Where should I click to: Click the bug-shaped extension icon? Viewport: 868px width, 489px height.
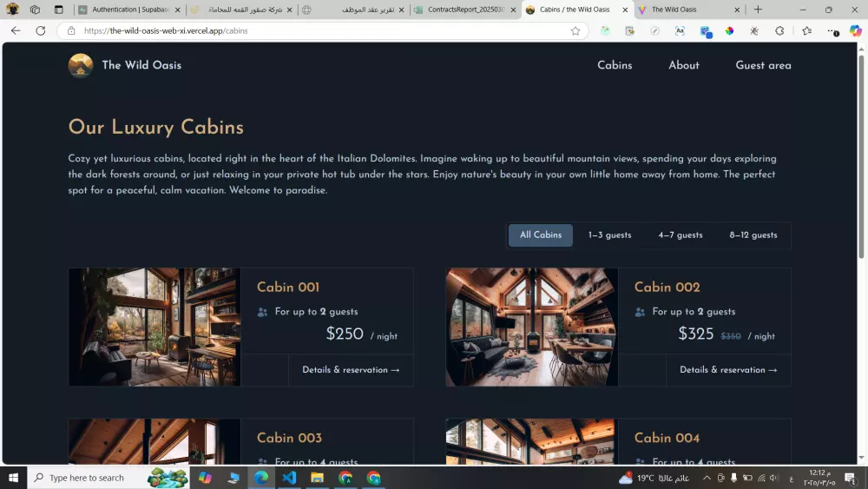point(754,31)
